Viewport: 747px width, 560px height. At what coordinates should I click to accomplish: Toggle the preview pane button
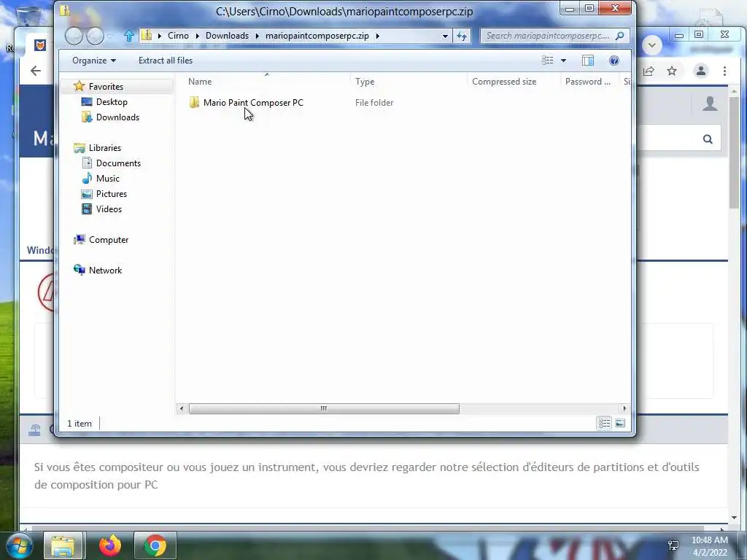click(x=588, y=61)
